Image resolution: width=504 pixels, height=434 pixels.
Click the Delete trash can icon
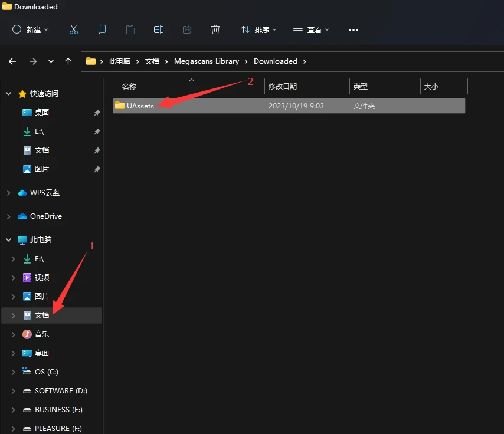click(215, 29)
